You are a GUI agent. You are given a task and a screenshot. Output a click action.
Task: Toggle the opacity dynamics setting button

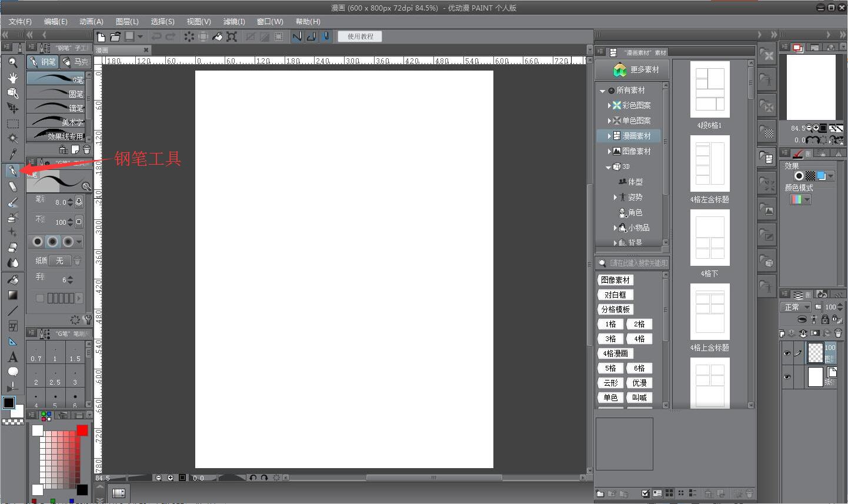click(79, 222)
